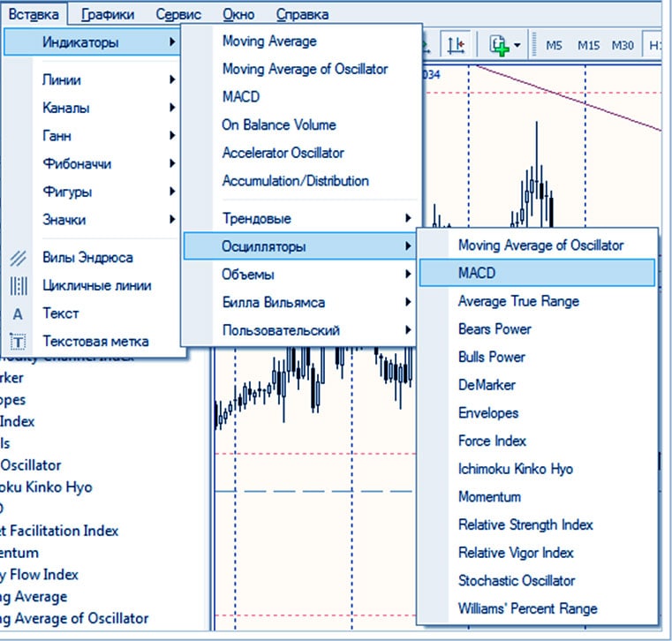Click the Cyclic Lines icon (Цикличные линии)
The image size is (672, 641).
click(x=19, y=286)
